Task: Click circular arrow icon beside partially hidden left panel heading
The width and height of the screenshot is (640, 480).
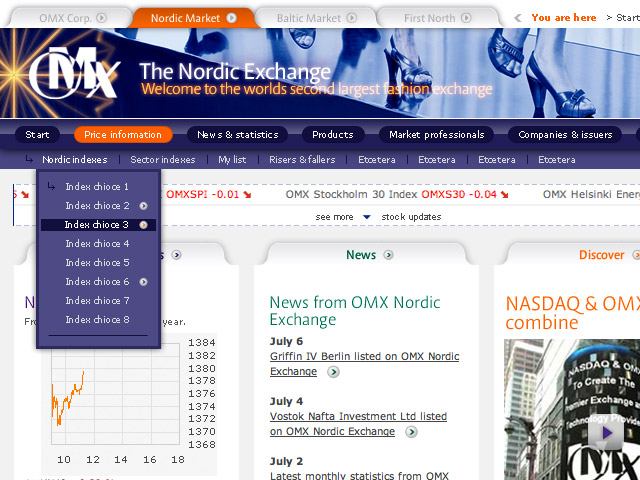Action: click(x=176, y=255)
